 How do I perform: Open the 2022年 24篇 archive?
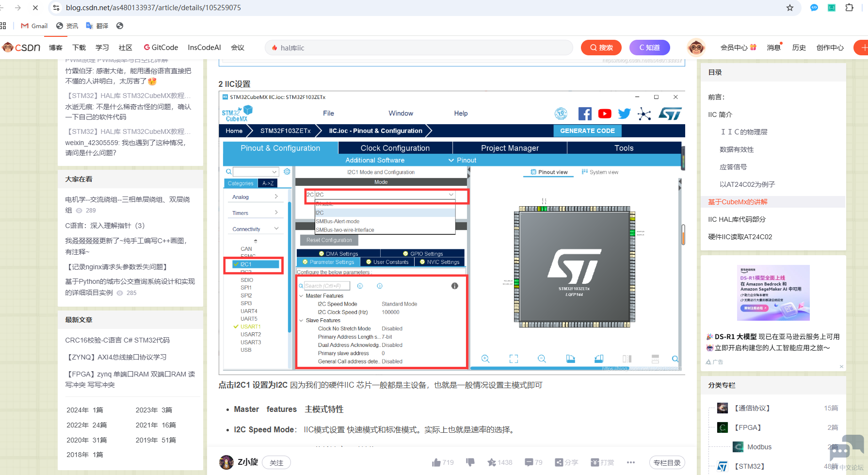point(87,425)
